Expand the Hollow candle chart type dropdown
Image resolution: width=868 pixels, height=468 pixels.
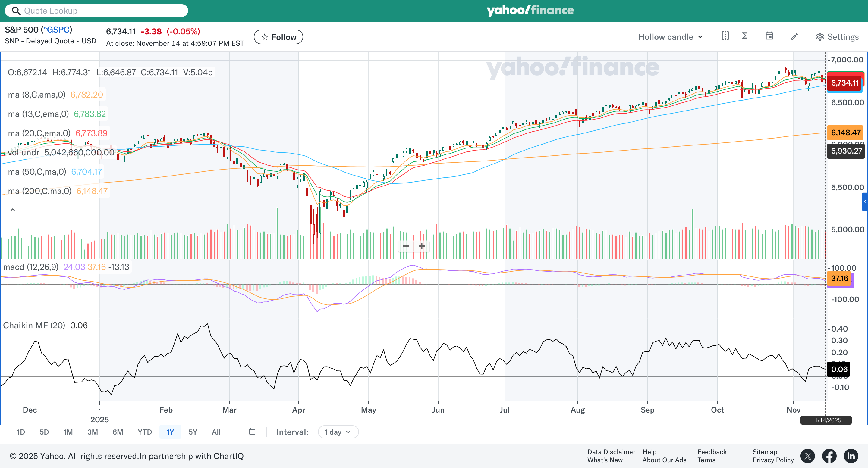coord(670,37)
